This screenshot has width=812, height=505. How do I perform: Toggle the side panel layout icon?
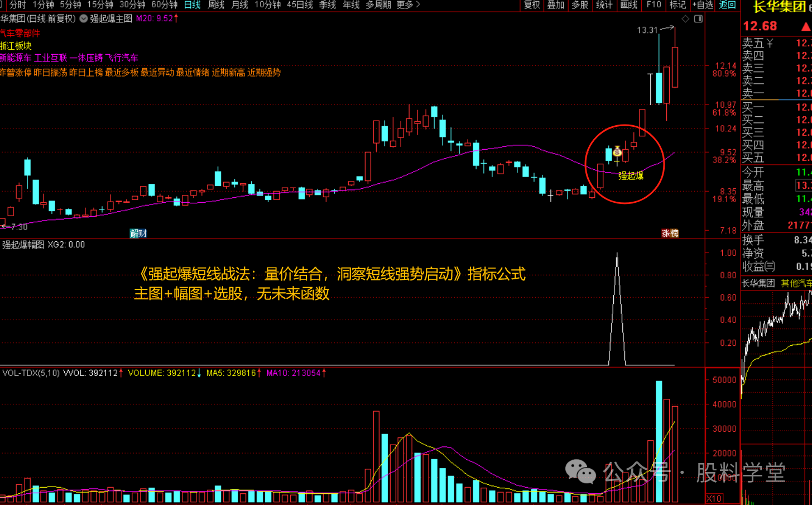click(698, 19)
